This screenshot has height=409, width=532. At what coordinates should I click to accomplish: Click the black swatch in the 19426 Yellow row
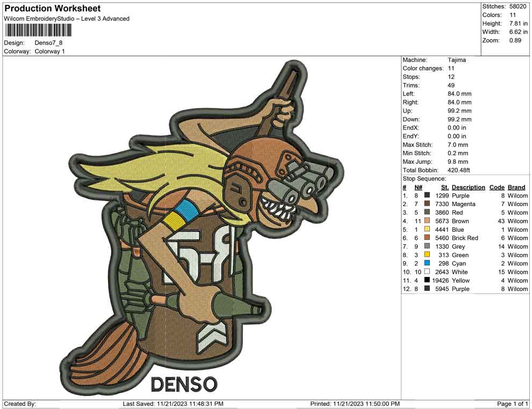[427, 280]
